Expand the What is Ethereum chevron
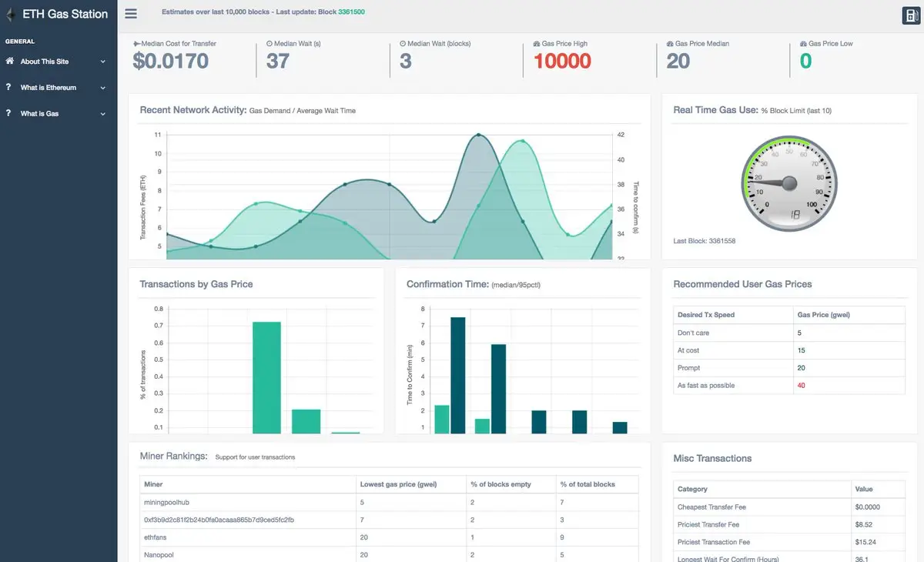This screenshot has height=562, width=924. click(102, 89)
